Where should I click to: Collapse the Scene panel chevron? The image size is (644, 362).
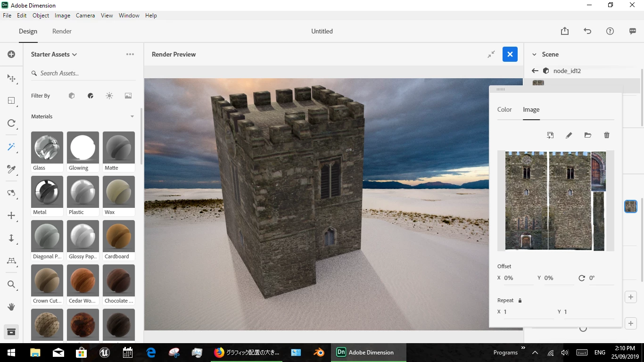pos(534,55)
